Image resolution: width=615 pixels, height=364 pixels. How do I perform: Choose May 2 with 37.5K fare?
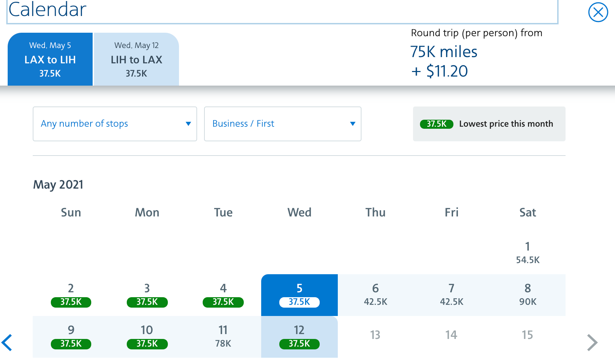pos(71,295)
